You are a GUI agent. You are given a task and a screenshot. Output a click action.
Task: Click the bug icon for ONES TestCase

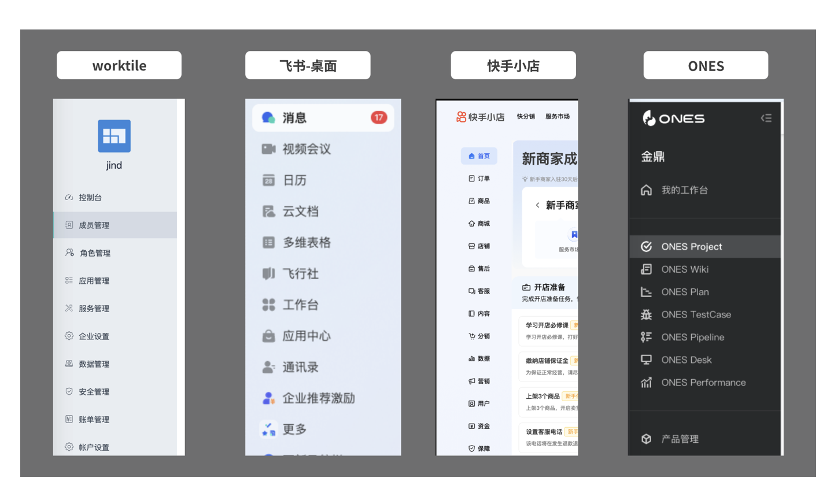(646, 314)
